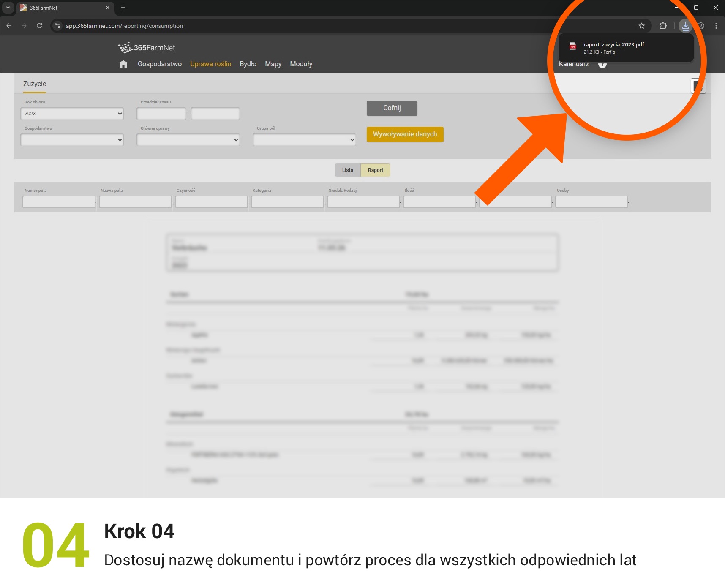Open the Moduły menu

coord(301,64)
